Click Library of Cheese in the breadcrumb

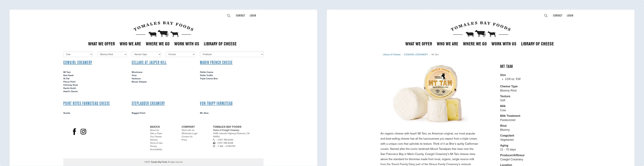click(392, 54)
